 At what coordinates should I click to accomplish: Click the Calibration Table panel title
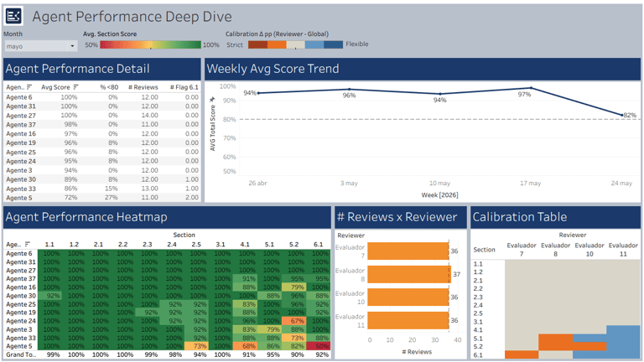[520, 217]
